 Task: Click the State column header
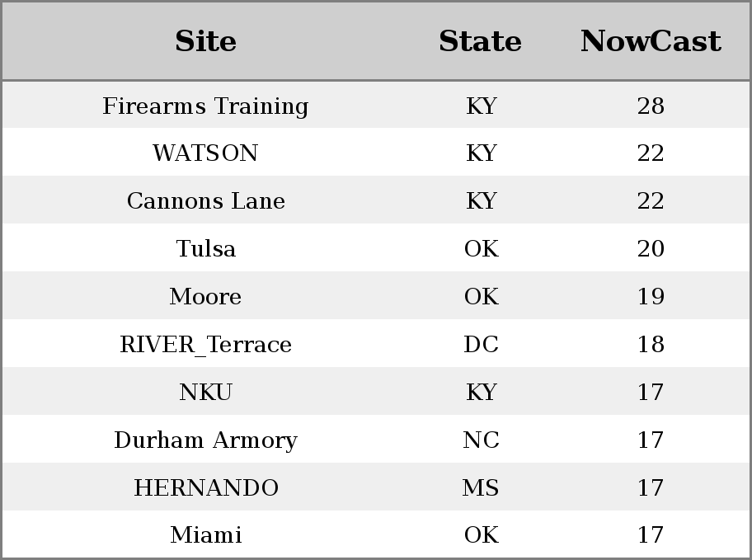point(481,40)
